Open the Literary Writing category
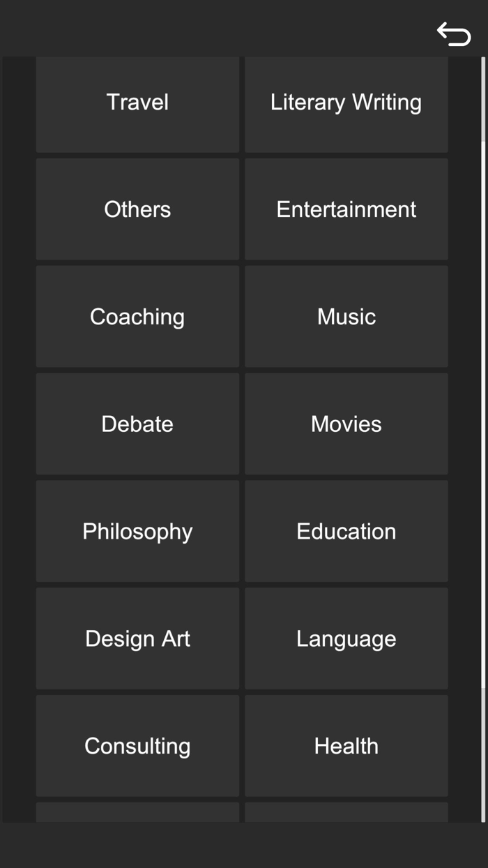This screenshot has width=488, height=868. point(346,103)
